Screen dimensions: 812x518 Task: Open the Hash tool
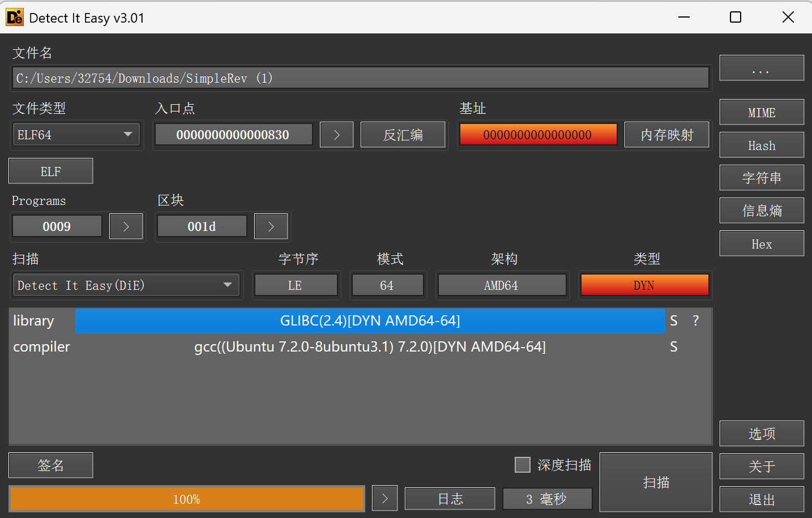pyautogui.click(x=762, y=145)
